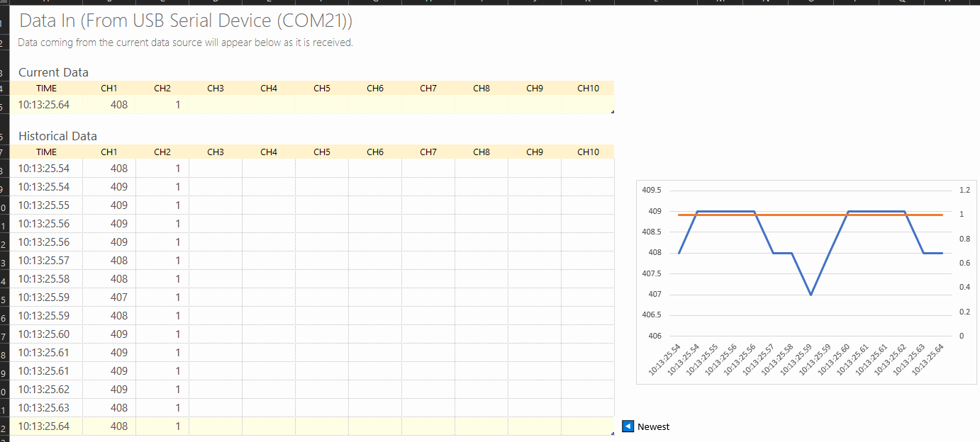Click the Current Data heading
The height and width of the screenshot is (442, 980).
(53, 72)
